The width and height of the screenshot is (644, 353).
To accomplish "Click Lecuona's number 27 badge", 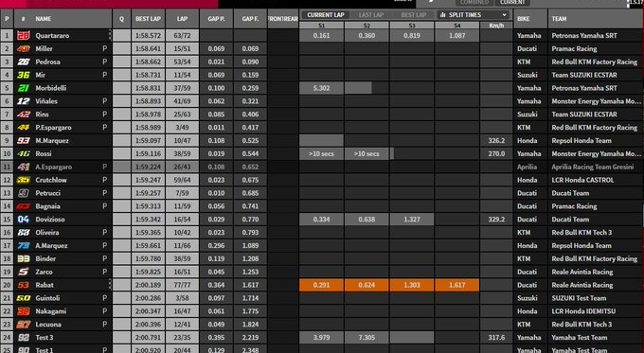I will click(x=24, y=325).
